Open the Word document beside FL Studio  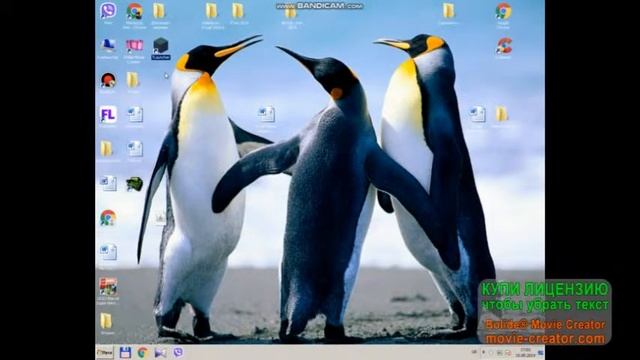tap(134, 115)
